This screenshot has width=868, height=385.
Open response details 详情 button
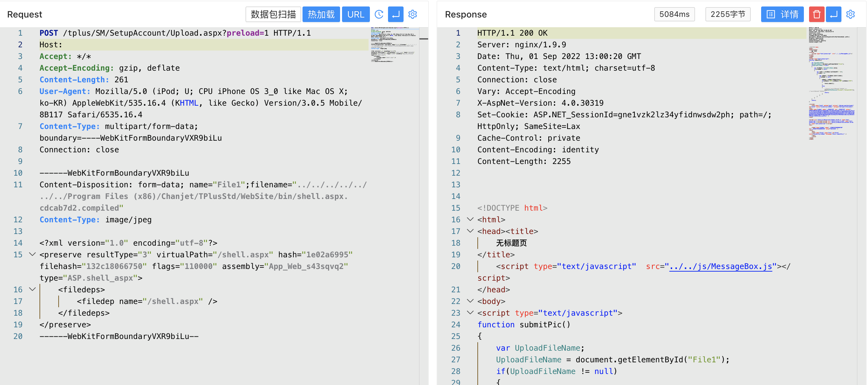click(x=782, y=14)
